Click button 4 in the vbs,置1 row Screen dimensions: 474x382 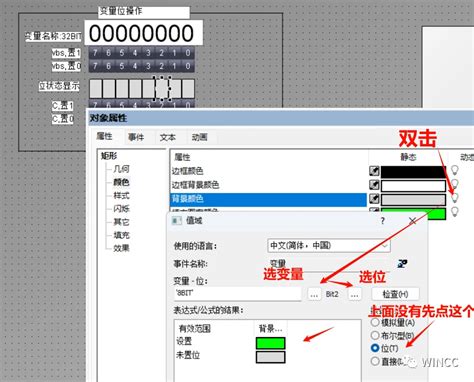[x=135, y=53]
